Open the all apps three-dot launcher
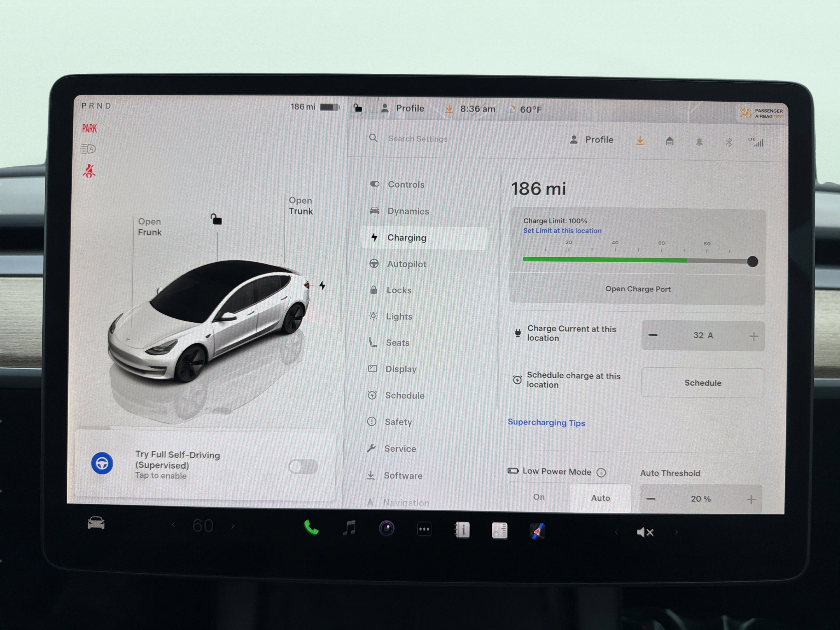The height and width of the screenshot is (630, 840). click(424, 529)
